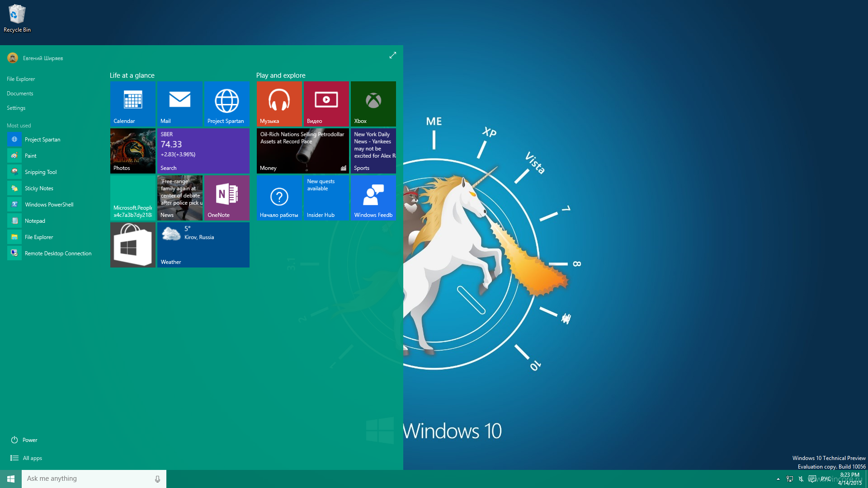
Task: Open the volume icon in tray
Action: coord(801,479)
